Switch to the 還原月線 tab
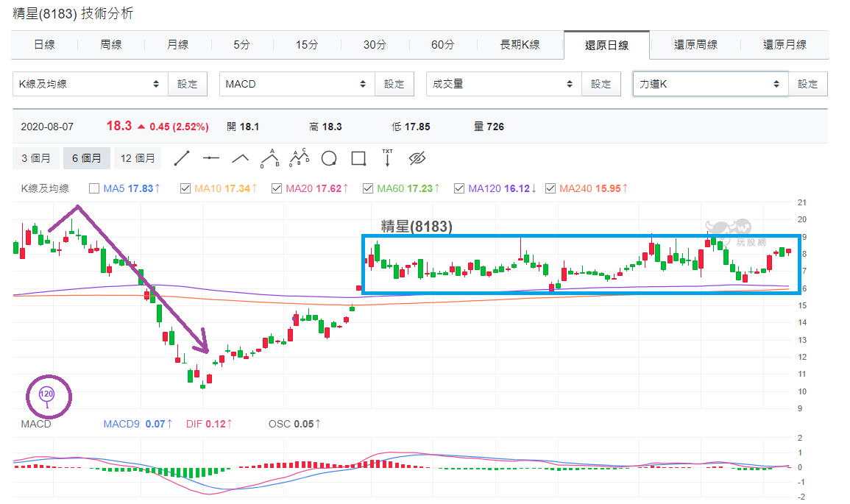The height and width of the screenshot is (504, 850). (x=785, y=45)
